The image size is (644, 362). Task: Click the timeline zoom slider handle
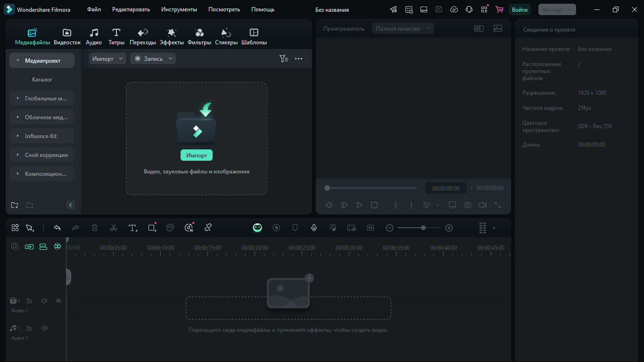pos(423,228)
